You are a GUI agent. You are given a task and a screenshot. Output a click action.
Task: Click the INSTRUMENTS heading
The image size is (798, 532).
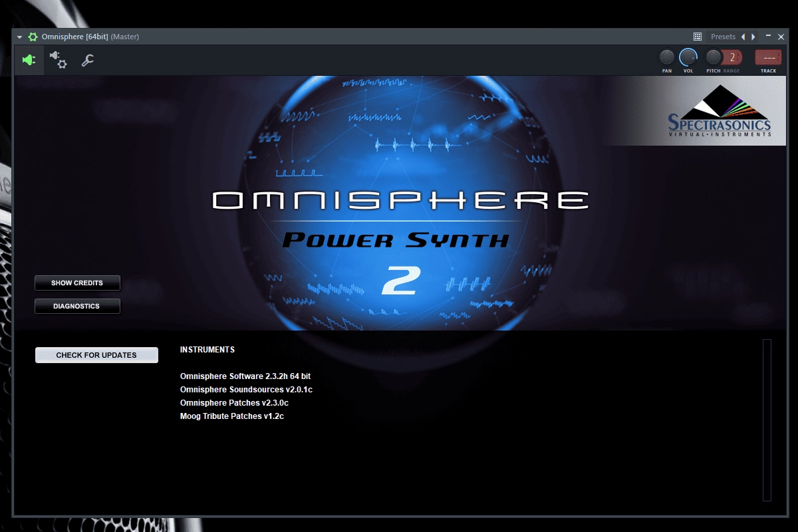click(x=207, y=350)
